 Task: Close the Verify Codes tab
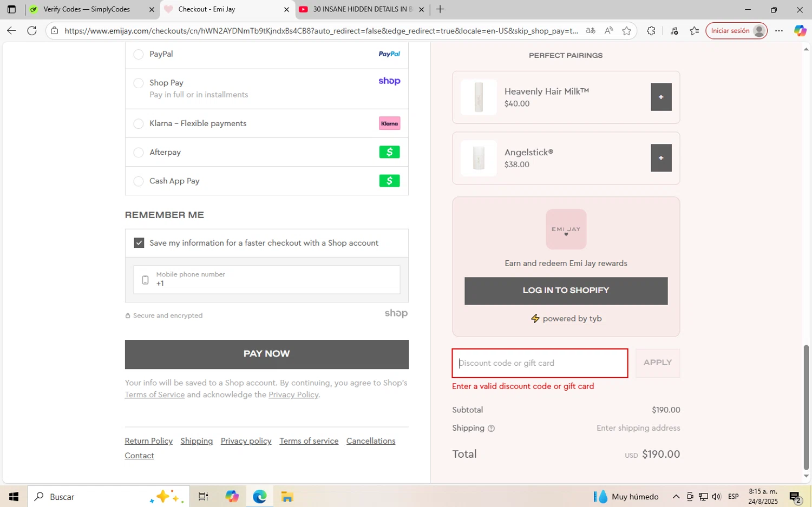pyautogui.click(x=152, y=9)
